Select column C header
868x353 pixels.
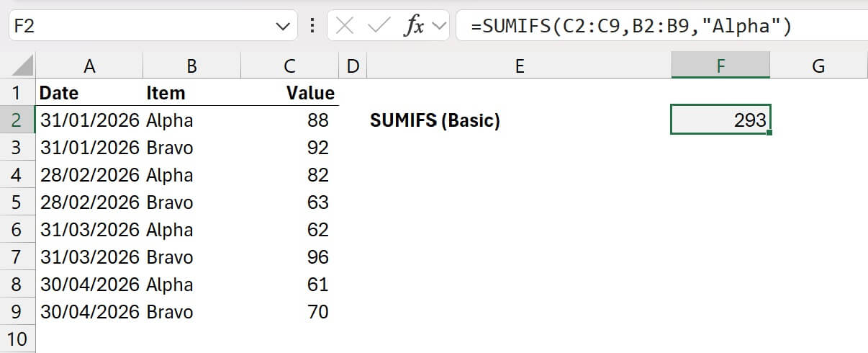pos(289,66)
